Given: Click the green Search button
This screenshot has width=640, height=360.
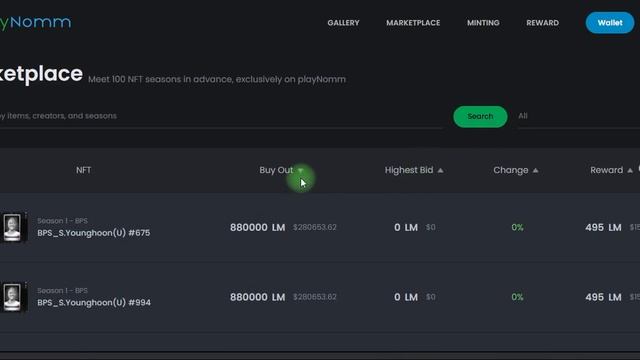Looking at the screenshot, I should click(x=480, y=116).
